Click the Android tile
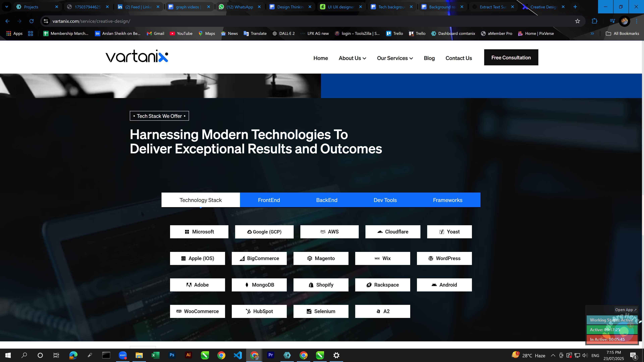Image resolution: width=644 pixels, height=362 pixels. tap(444, 285)
